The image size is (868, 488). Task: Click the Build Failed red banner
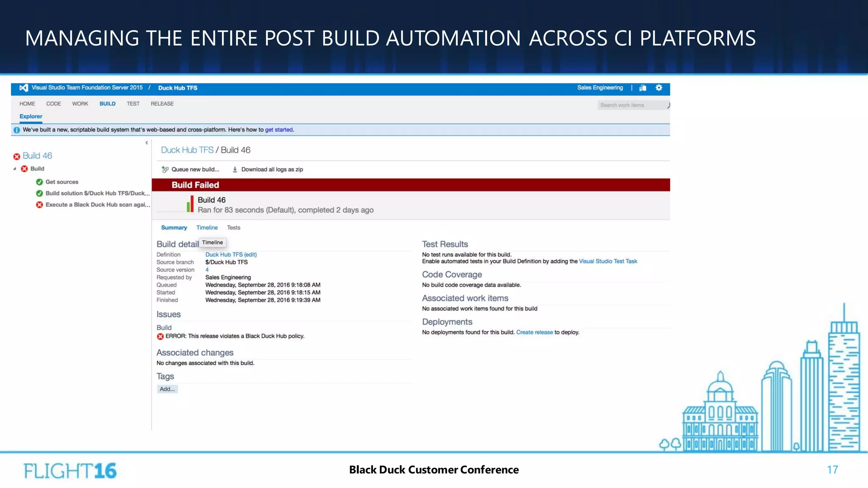411,185
